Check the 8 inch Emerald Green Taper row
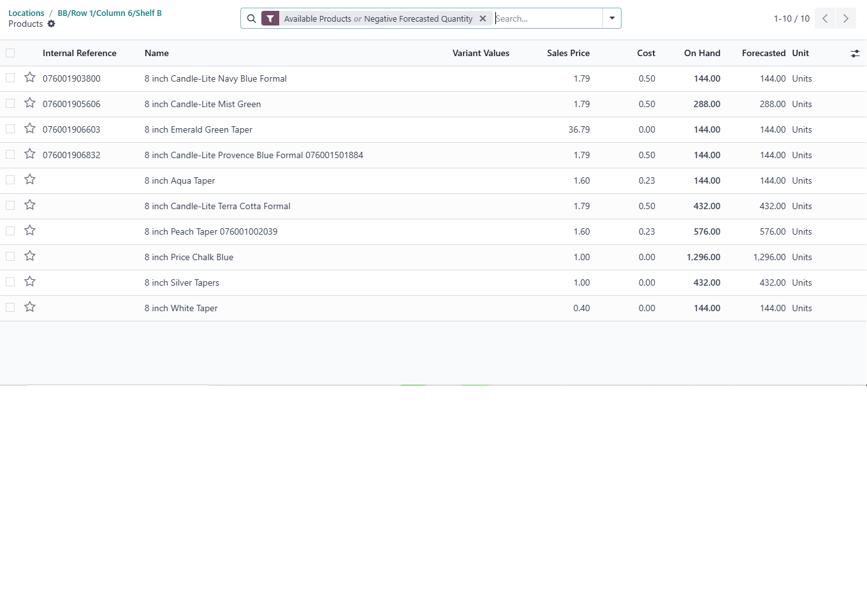867x616 pixels. [x=10, y=128]
